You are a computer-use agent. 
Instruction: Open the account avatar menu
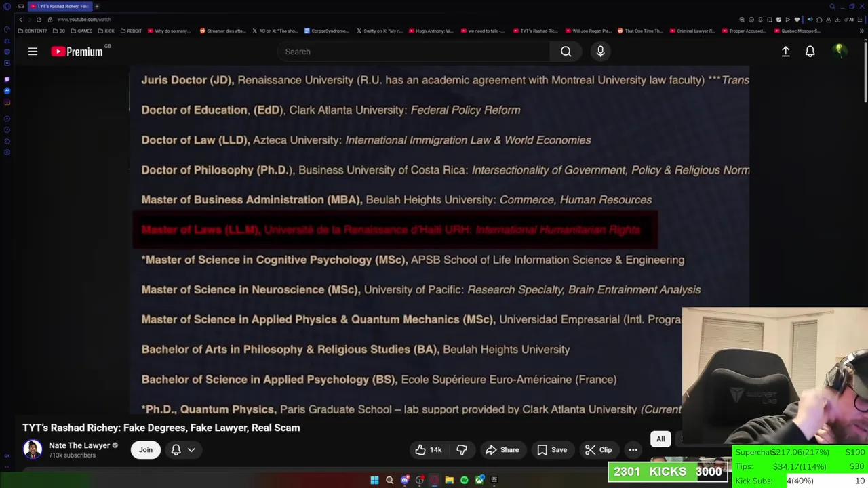[x=840, y=52]
